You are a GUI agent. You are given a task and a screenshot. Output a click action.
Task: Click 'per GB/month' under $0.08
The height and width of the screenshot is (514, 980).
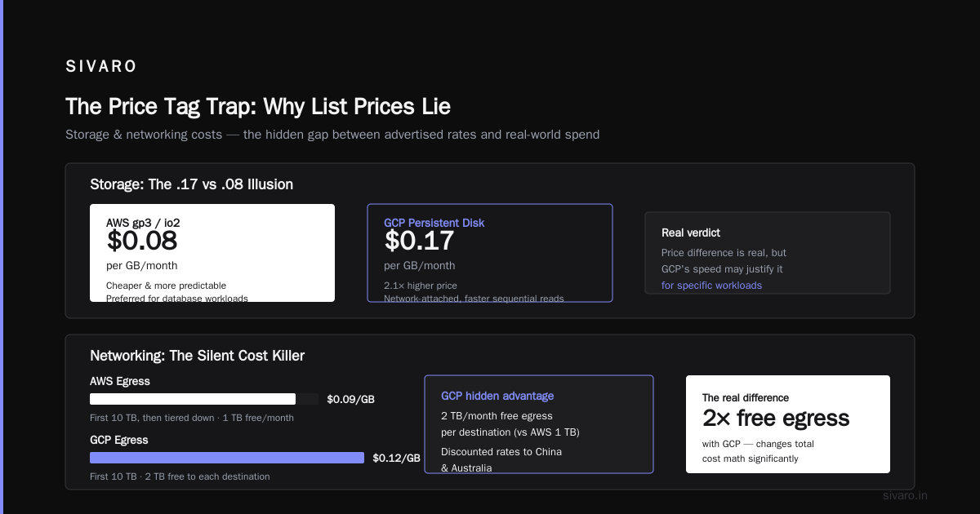[x=141, y=266]
